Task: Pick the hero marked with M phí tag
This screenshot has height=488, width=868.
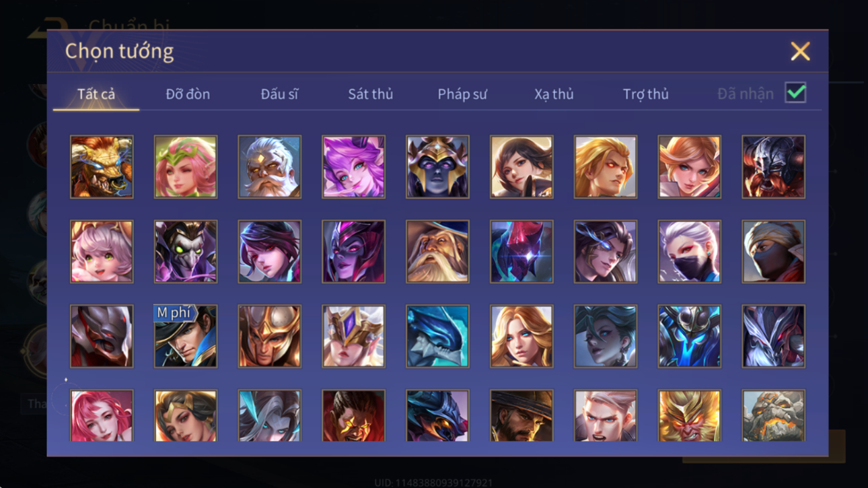Action: pyautogui.click(x=186, y=337)
